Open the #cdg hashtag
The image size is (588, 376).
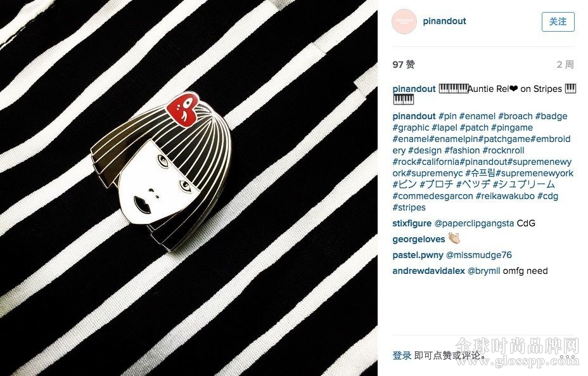547,197
